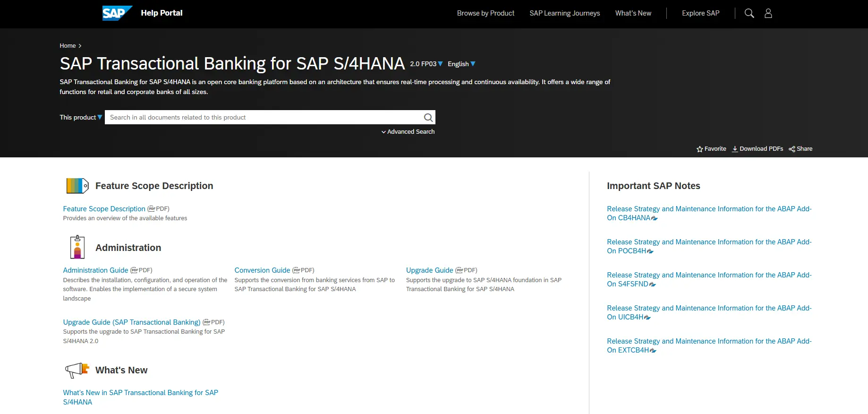Click Download PDFs button label
The height and width of the screenshot is (414, 868).
(x=761, y=149)
